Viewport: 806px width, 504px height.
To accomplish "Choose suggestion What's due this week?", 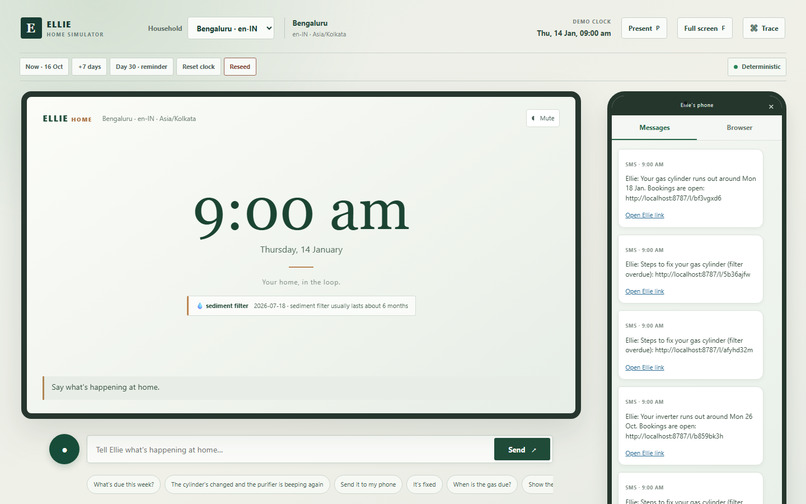I will (x=124, y=484).
